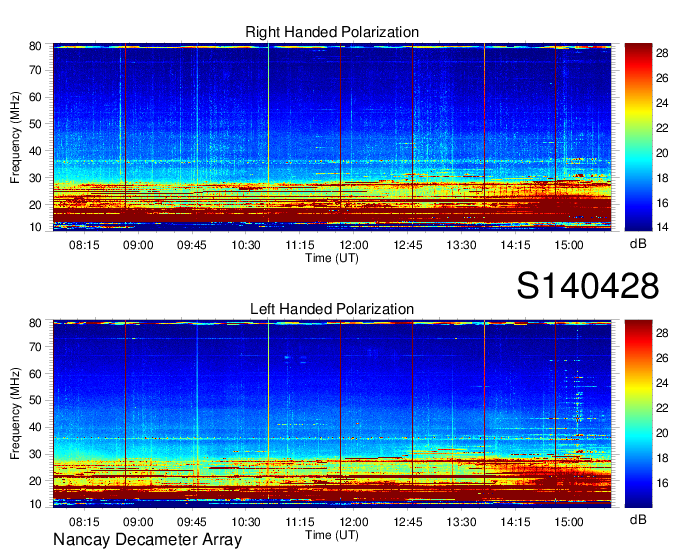Click the 13:30 tick in the top plot
680x552 pixels.
[x=461, y=245]
